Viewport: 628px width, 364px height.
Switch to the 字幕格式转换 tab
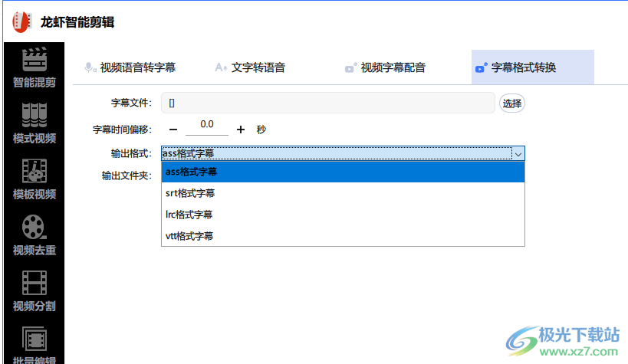tap(533, 67)
